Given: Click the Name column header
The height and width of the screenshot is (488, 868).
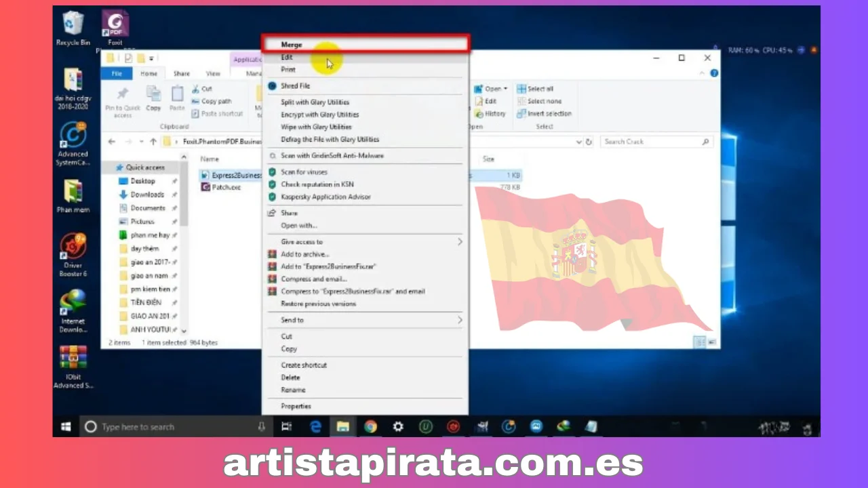Looking at the screenshot, I should coord(210,159).
